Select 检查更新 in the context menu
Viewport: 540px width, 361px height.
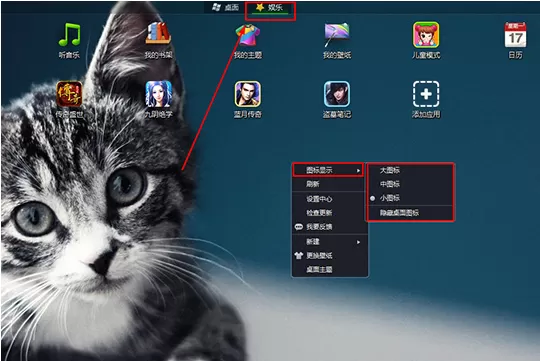(328, 213)
